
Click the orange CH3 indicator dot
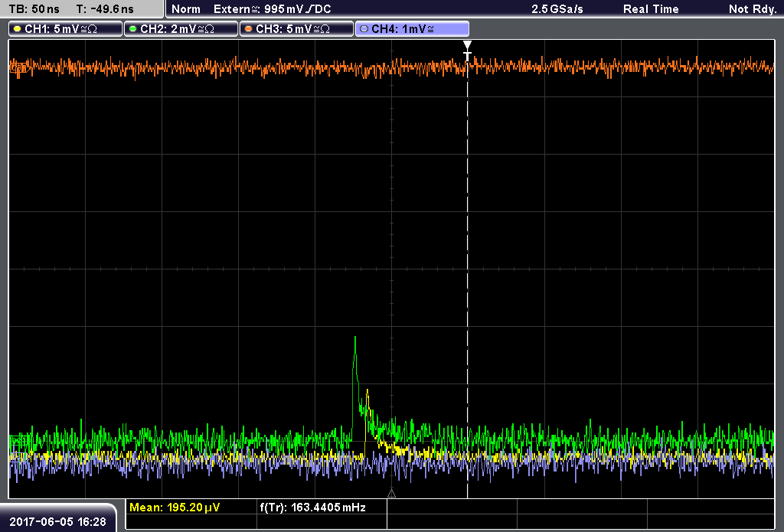point(249,29)
